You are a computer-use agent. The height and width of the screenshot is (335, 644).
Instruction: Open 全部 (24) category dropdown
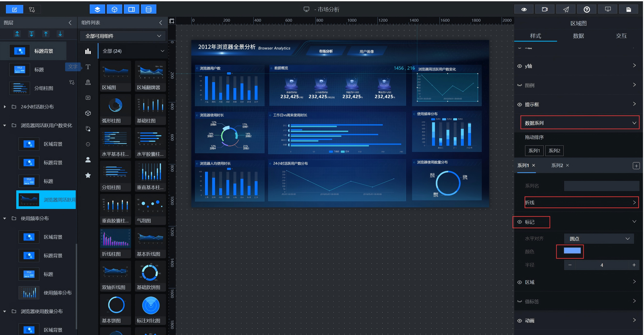(x=133, y=51)
